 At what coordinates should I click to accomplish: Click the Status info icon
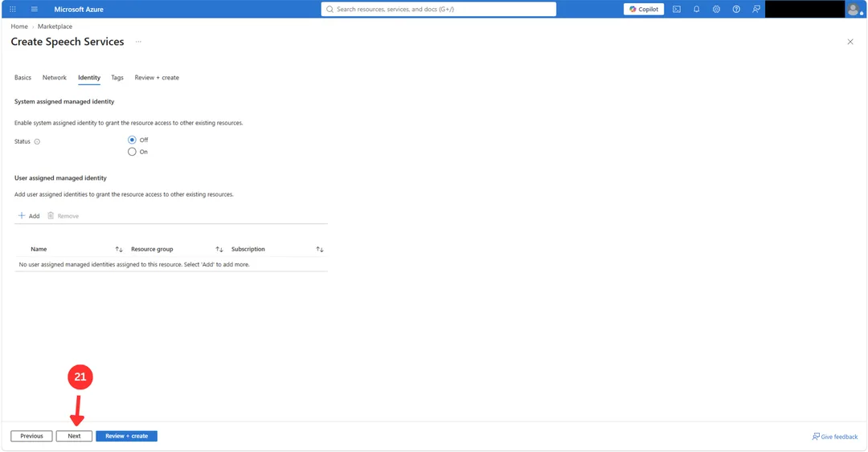click(x=37, y=141)
